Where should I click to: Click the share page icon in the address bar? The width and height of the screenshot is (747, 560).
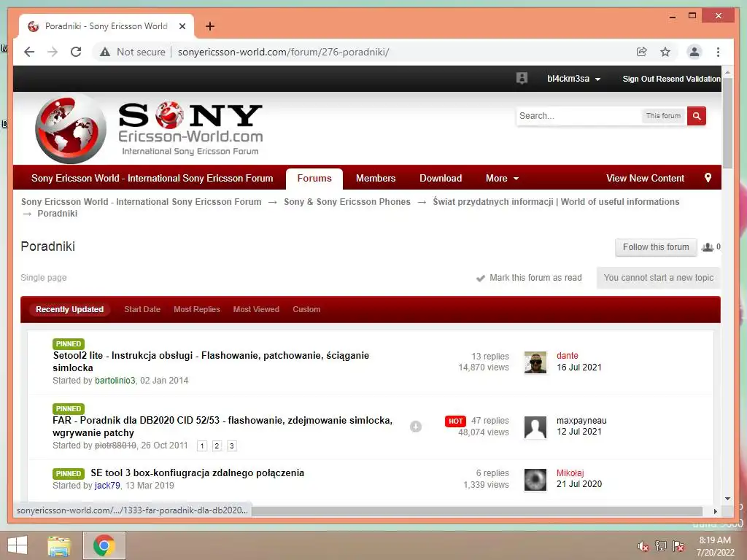(x=642, y=52)
